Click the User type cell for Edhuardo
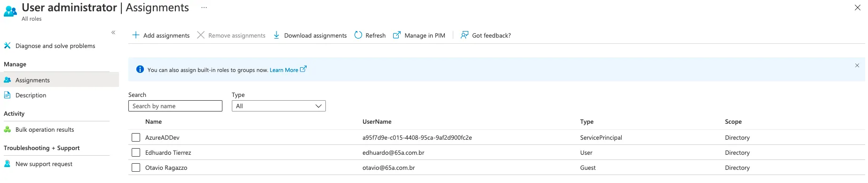 pyautogui.click(x=586, y=153)
